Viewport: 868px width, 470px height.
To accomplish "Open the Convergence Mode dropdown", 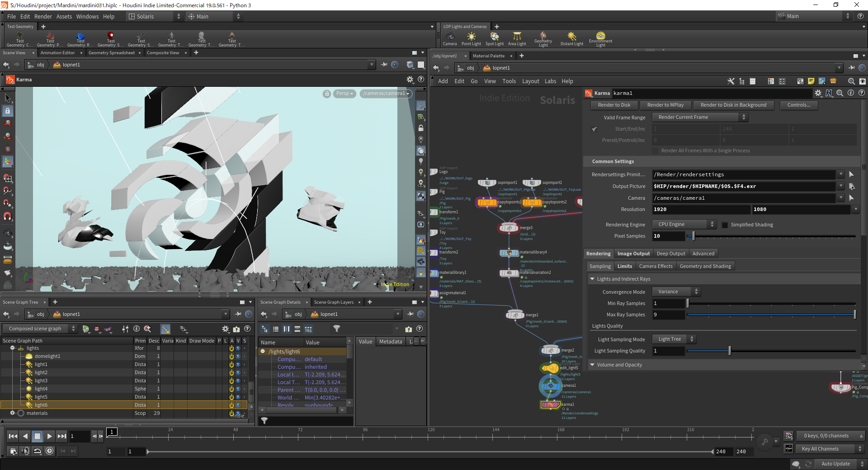I will click(x=676, y=292).
